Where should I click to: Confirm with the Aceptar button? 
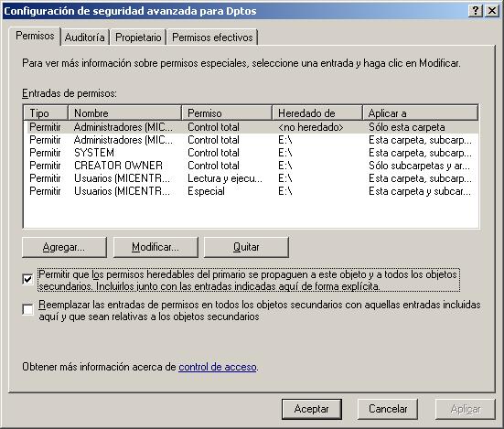tap(312, 409)
